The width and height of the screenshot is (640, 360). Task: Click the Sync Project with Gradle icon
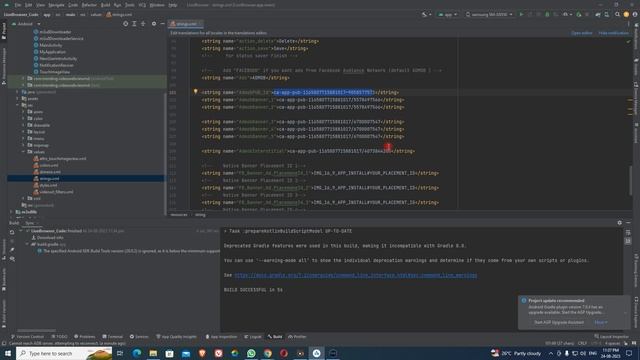[598, 14]
